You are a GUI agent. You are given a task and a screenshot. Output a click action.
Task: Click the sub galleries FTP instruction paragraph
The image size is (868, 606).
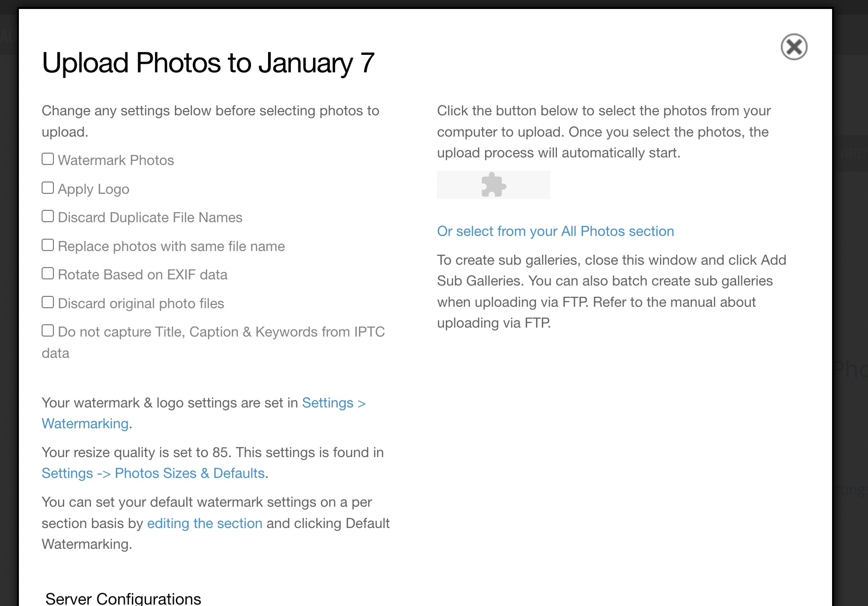(612, 292)
